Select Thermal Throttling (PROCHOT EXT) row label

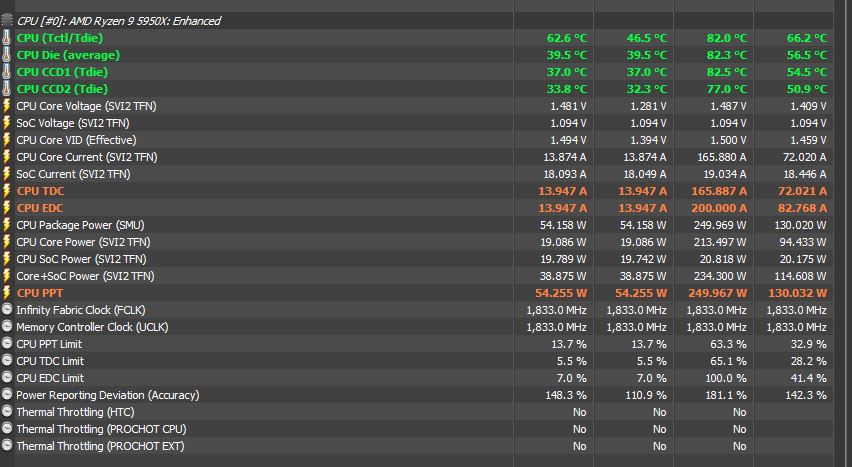pos(100,446)
